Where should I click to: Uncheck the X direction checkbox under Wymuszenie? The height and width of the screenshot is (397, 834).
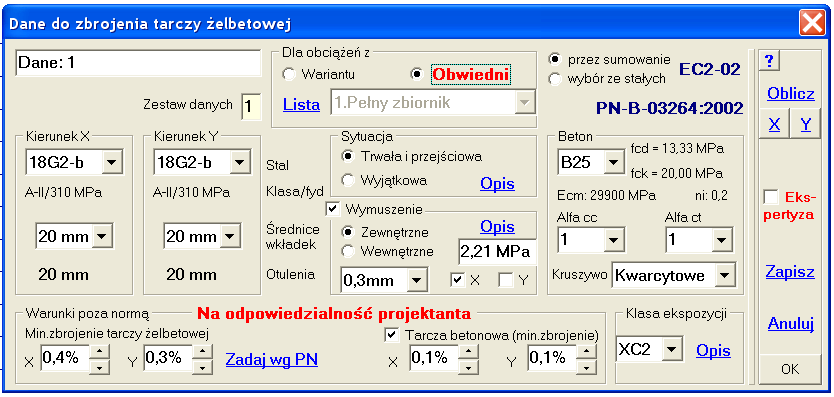tap(457, 280)
